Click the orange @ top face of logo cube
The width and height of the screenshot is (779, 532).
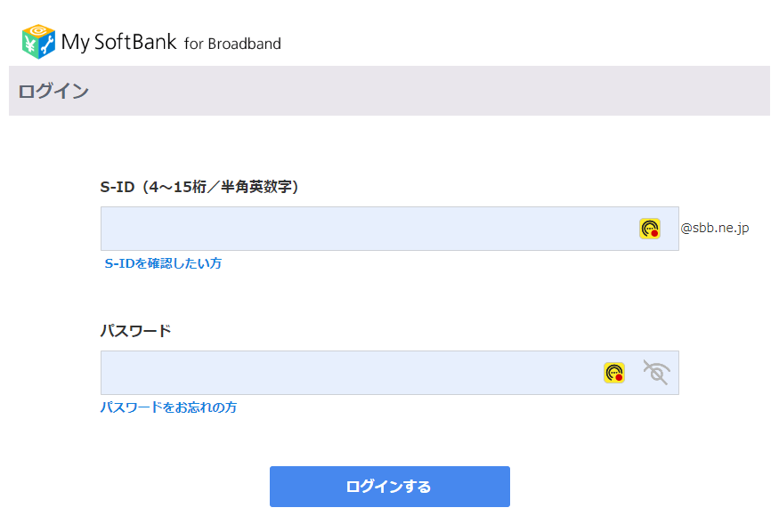39,31
